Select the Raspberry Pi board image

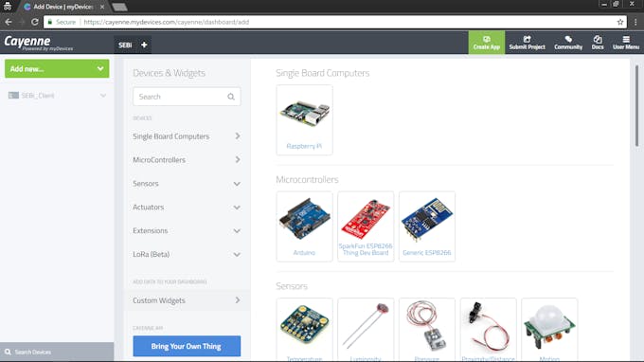pyautogui.click(x=304, y=113)
